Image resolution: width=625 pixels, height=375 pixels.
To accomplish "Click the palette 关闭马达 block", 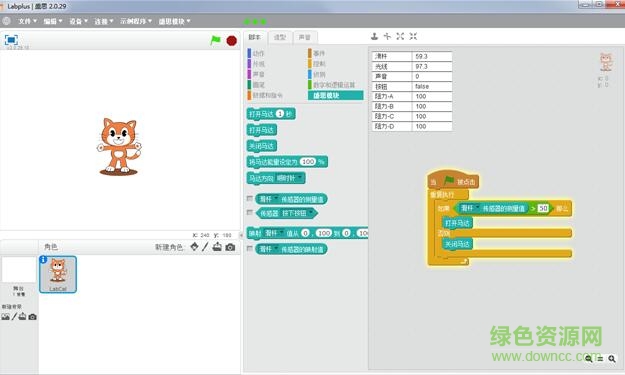I will (x=261, y=146).
